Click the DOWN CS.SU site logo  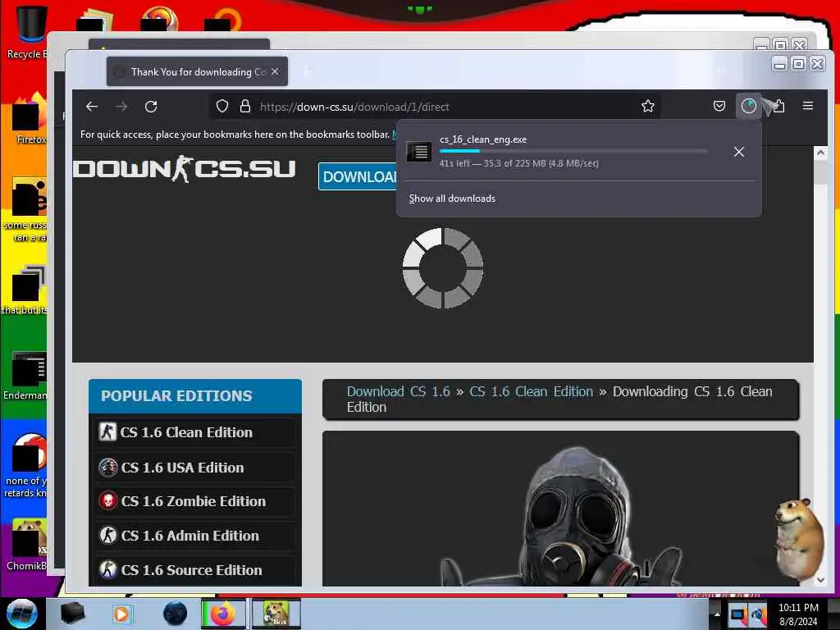pos(185,169)
